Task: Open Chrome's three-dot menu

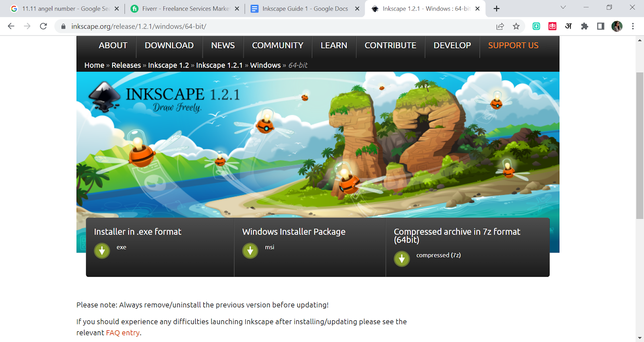Action: pyautogui.click(x=633, y=26)
